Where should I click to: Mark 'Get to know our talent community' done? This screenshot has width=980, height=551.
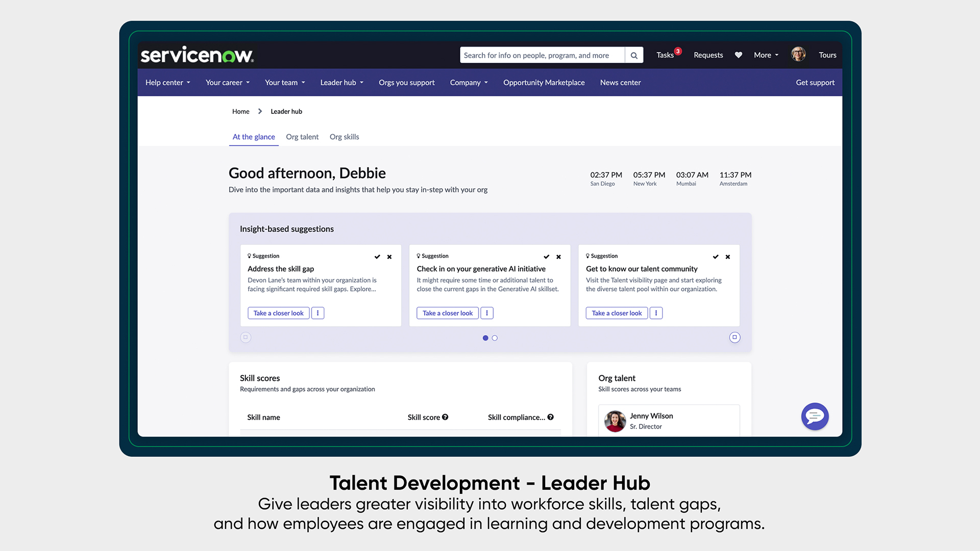click(716, 257)
